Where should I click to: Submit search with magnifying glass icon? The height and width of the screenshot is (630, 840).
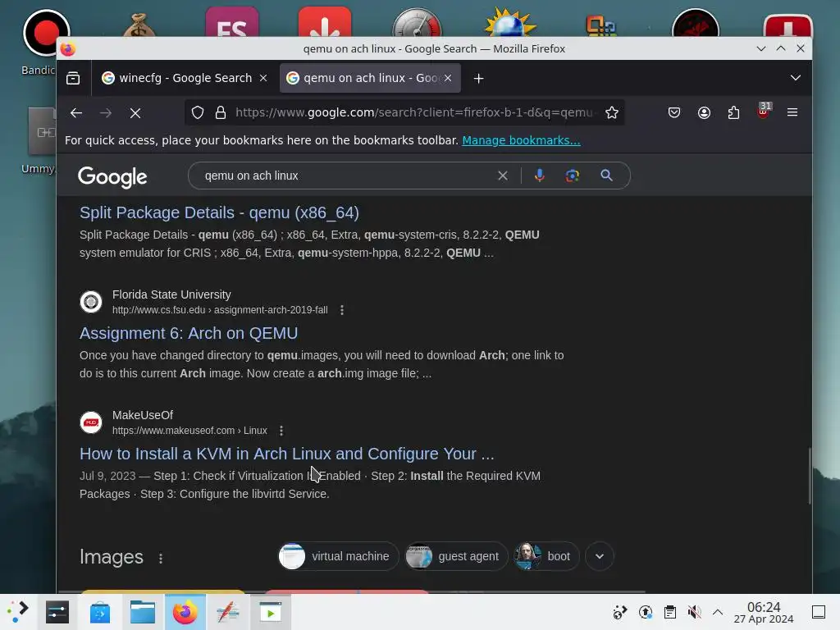[x=606, y=176]
